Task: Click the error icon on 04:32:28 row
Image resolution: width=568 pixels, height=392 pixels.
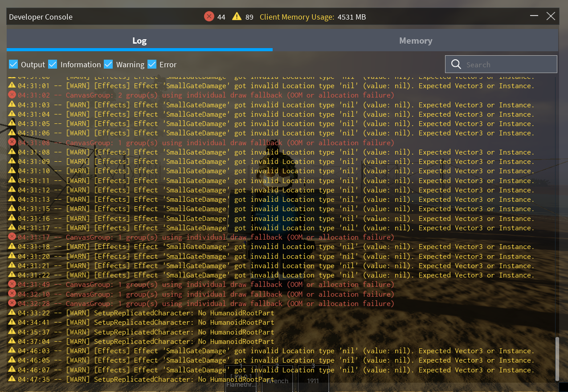Action: tap(12, 303)
